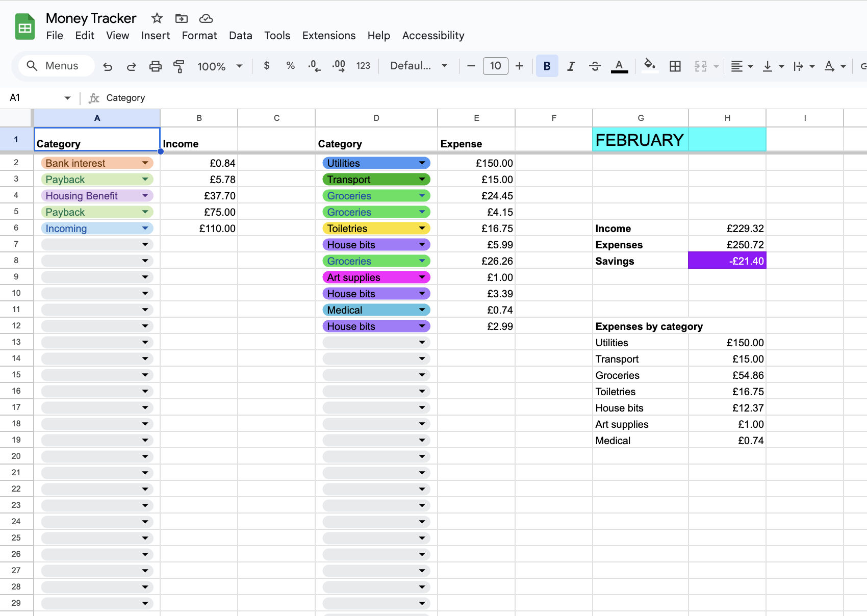Click the undo arrow icon

pos(108,66)
